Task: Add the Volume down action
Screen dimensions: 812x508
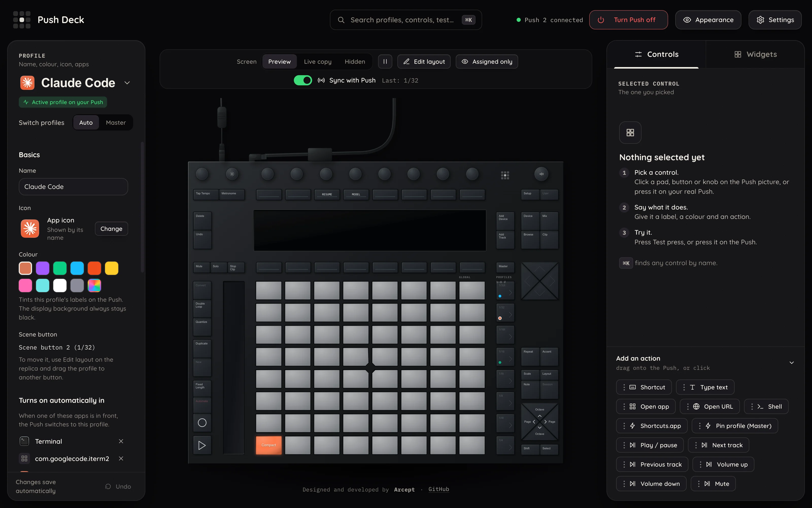Action: [x=651, y=483]
